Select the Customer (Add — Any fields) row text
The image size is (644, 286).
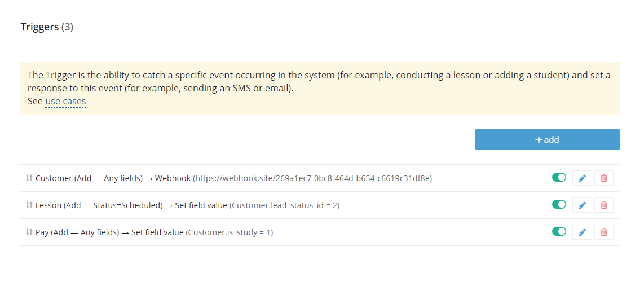coord(89,178)
